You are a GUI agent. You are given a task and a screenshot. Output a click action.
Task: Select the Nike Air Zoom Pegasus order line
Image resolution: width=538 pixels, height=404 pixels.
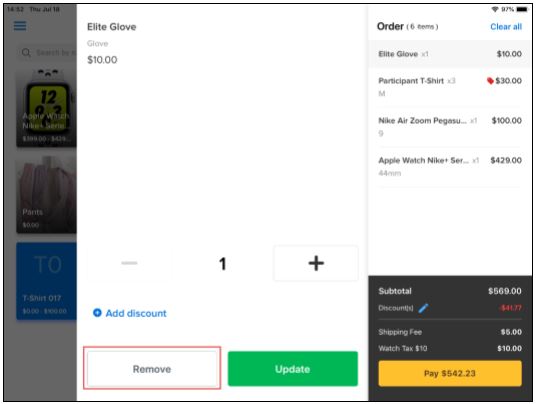(x=450, y=127)
